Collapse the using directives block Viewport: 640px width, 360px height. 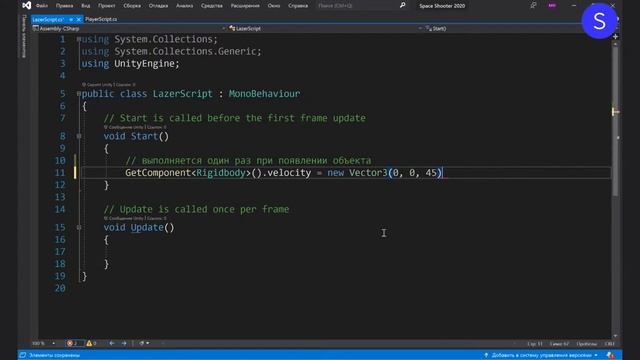coord(79,39)
